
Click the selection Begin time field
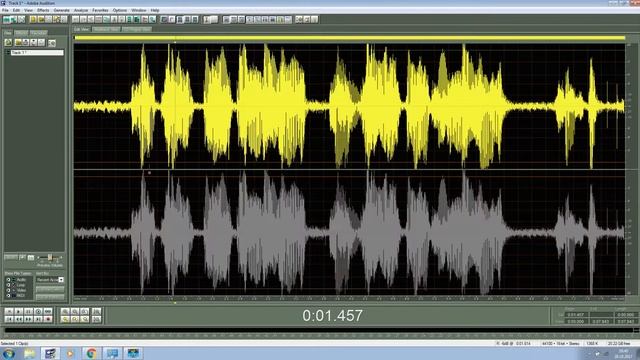click(577, 315)
